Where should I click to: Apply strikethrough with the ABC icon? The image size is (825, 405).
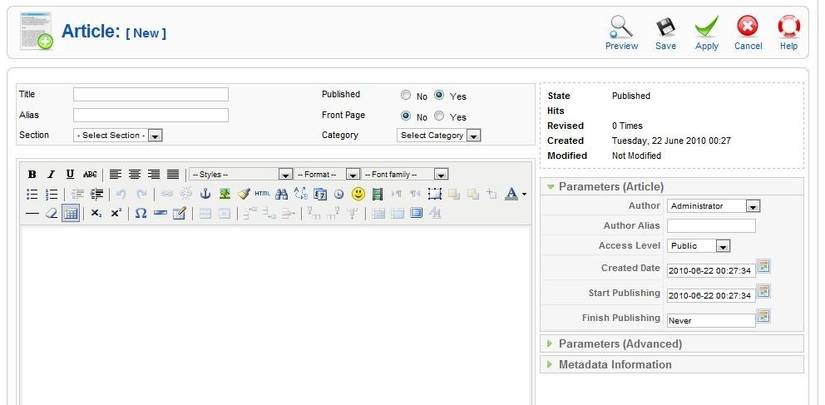coord(89,174)
